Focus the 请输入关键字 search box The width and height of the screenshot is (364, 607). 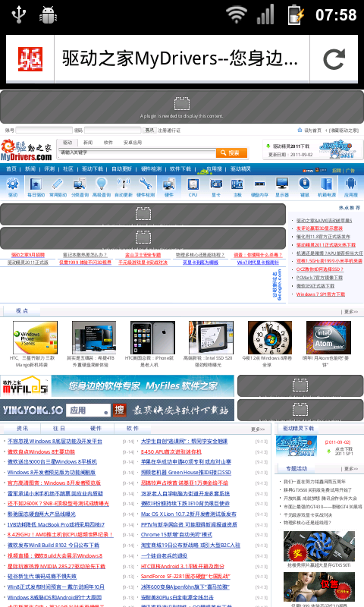[x=137, y=153]
